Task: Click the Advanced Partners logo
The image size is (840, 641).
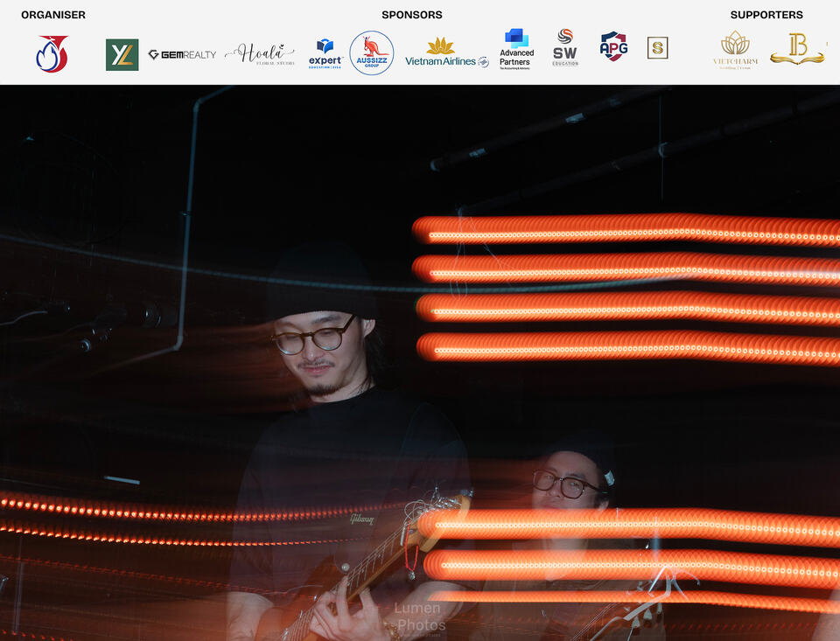Action: click(516, 49)
